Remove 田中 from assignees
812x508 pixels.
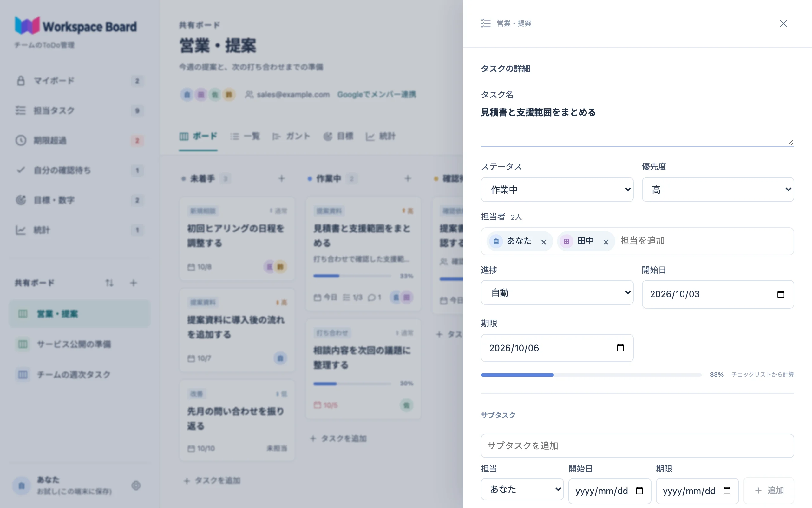606,242
